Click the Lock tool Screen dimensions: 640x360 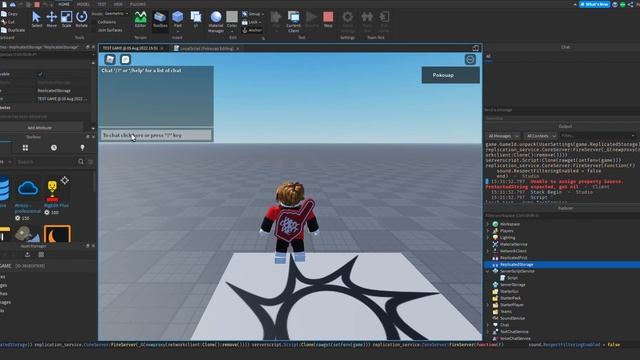[251, 22]
